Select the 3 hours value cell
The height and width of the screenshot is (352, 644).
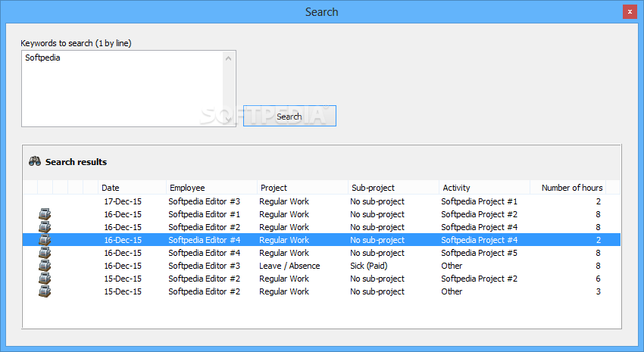click(598, 291)
